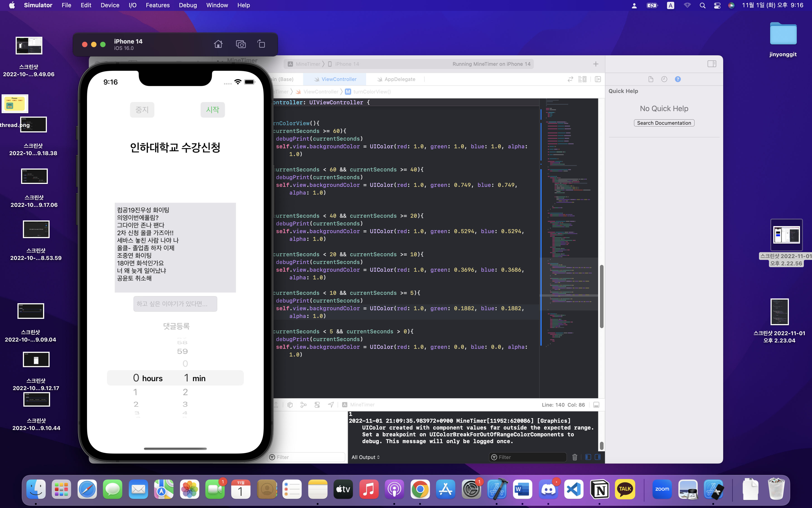This screenshot has height=508, width=812.
Task: Select 59 in minutes picker wheel
Action: 182,352
